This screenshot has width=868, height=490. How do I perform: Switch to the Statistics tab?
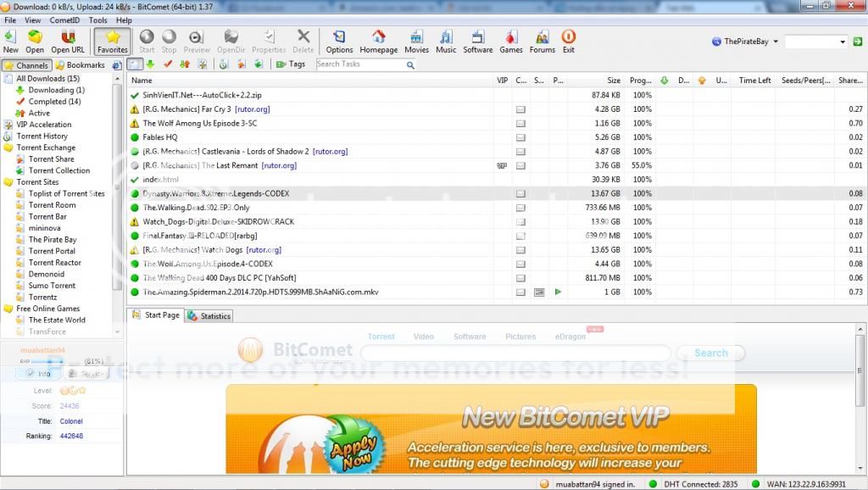(209, 316)
